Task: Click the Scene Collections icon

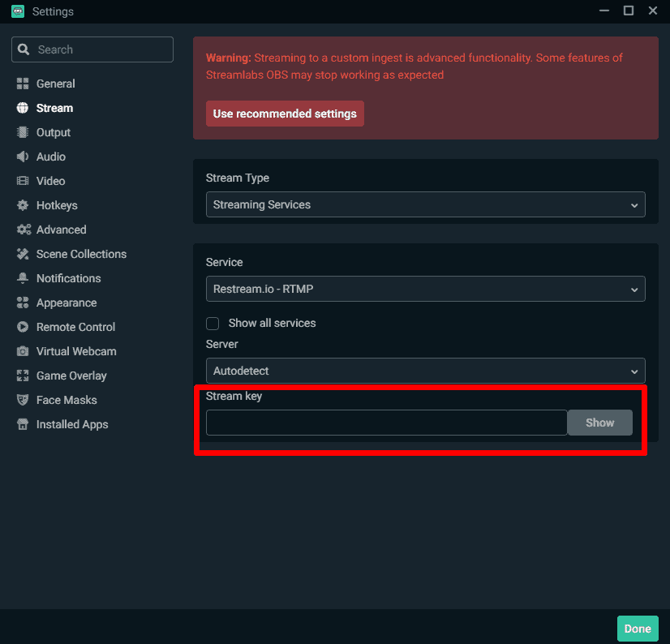Action: tap(23, 254)
